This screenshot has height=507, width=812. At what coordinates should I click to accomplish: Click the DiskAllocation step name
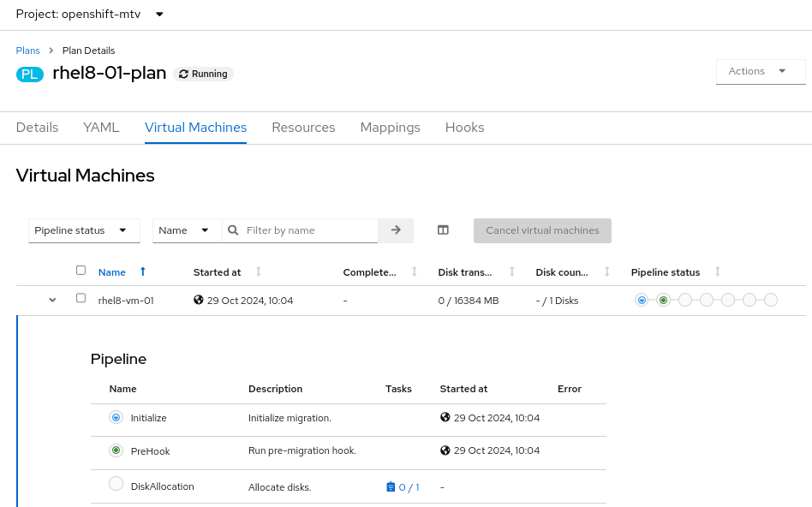(163, 486)
